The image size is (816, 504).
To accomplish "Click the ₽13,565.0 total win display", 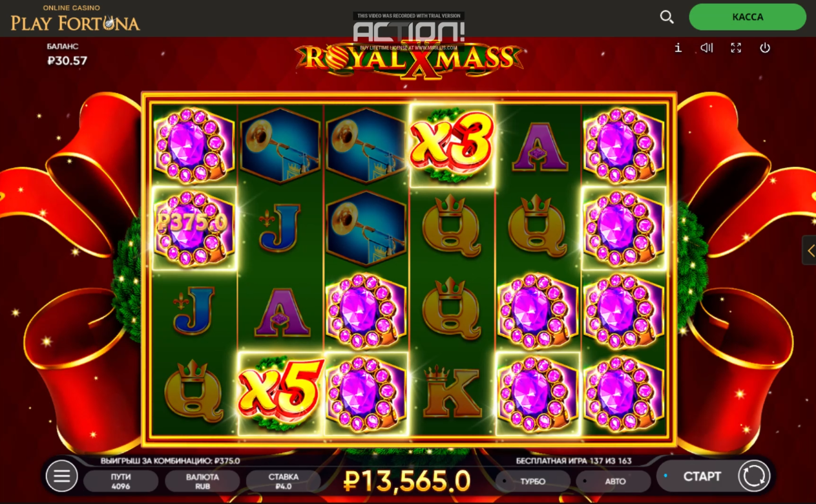I will (x=407, y=481).
